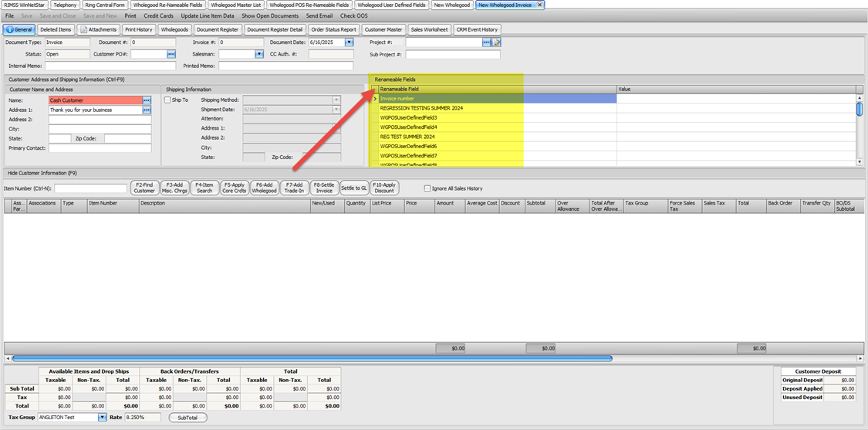The height and width of the screenshot is (430, 868).
Task: Open Address 1 lookup ellipsis button
Action: [147, 110]
